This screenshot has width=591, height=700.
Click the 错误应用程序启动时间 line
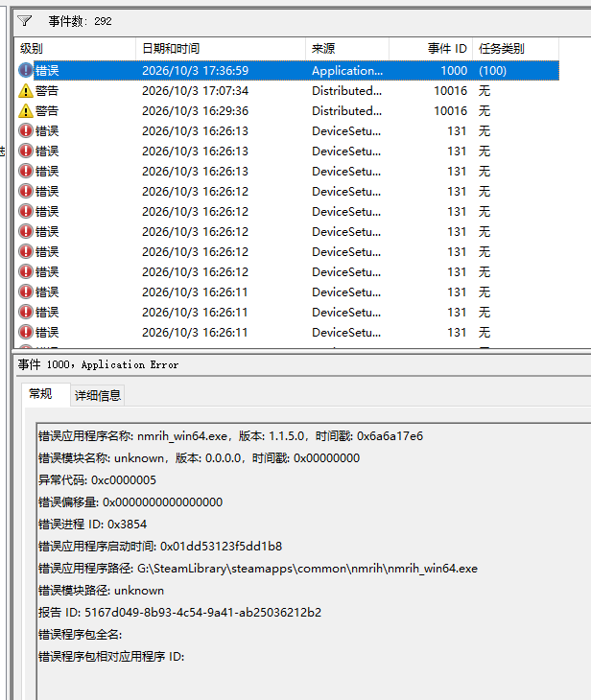(x=160, y=547)
